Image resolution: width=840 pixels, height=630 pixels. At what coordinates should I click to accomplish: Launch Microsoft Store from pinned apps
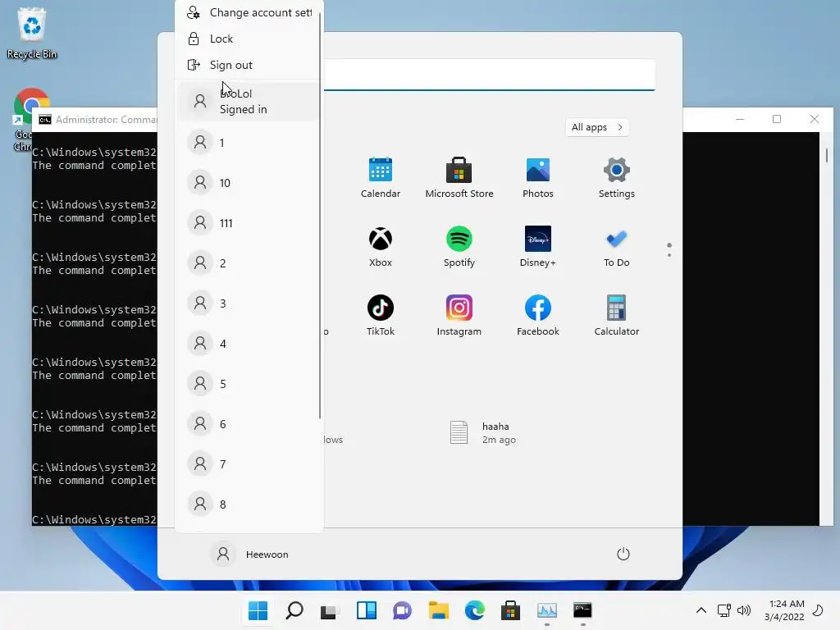pyautogui.click(x=459, y=178)
